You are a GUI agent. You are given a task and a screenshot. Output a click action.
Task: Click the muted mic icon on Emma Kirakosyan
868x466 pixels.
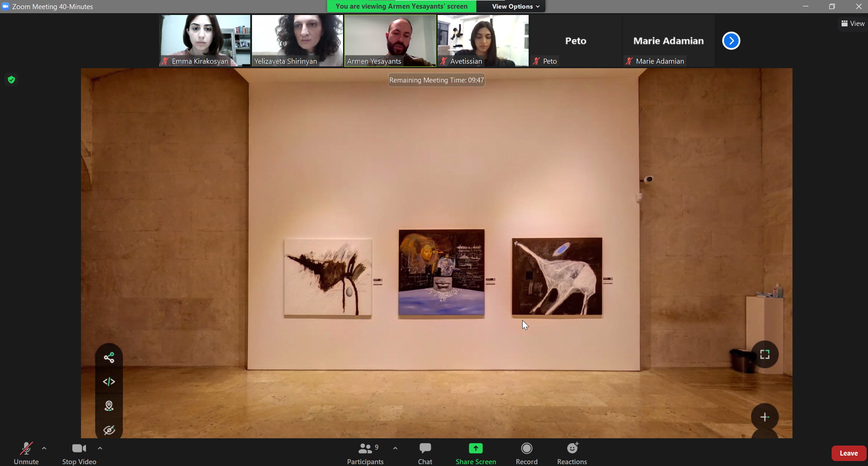[x=165, y=61]
